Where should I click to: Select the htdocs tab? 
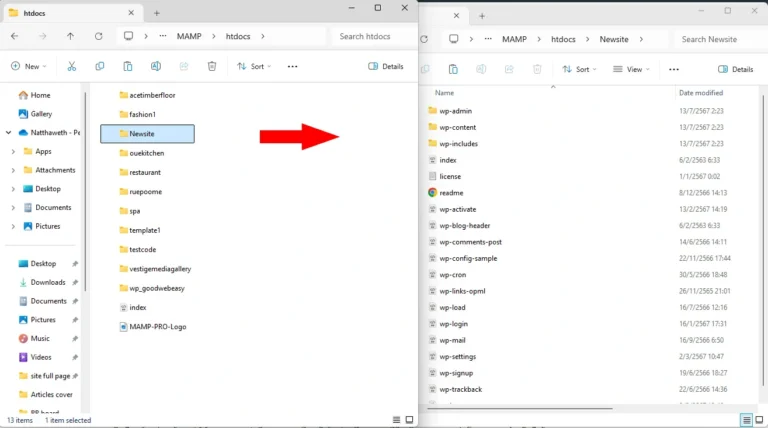(73, 13)
